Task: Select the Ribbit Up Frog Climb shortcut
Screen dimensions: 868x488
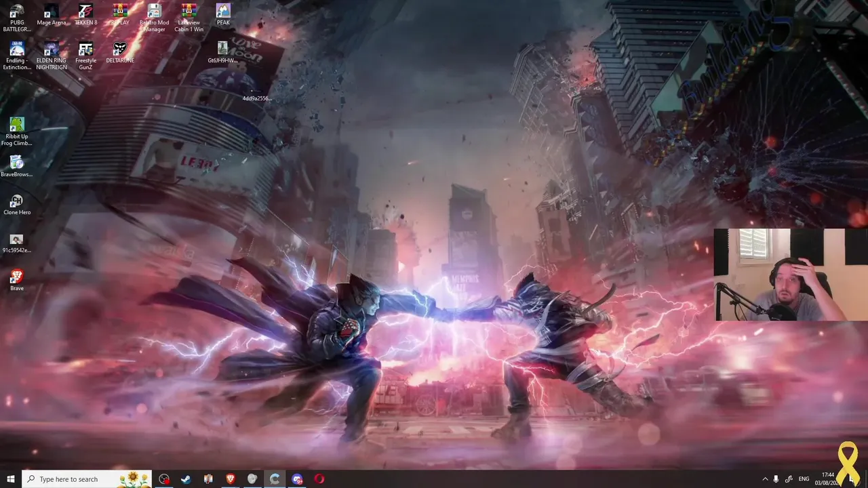Action: tap(17, 132)
